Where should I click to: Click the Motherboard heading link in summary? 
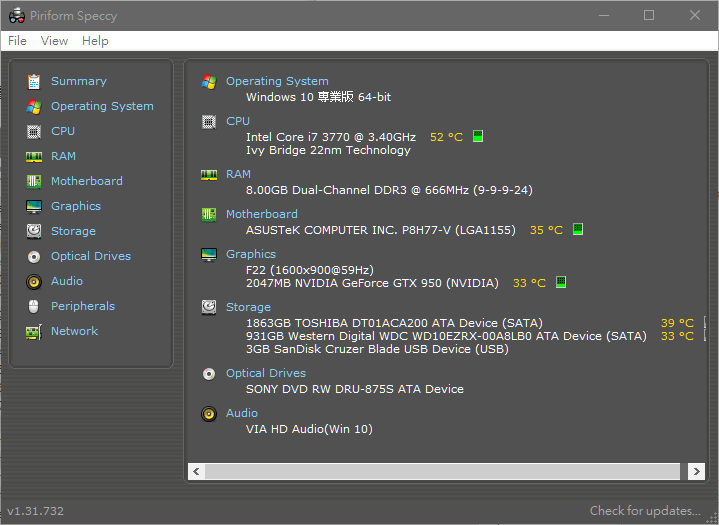click(x=262, y=214)
